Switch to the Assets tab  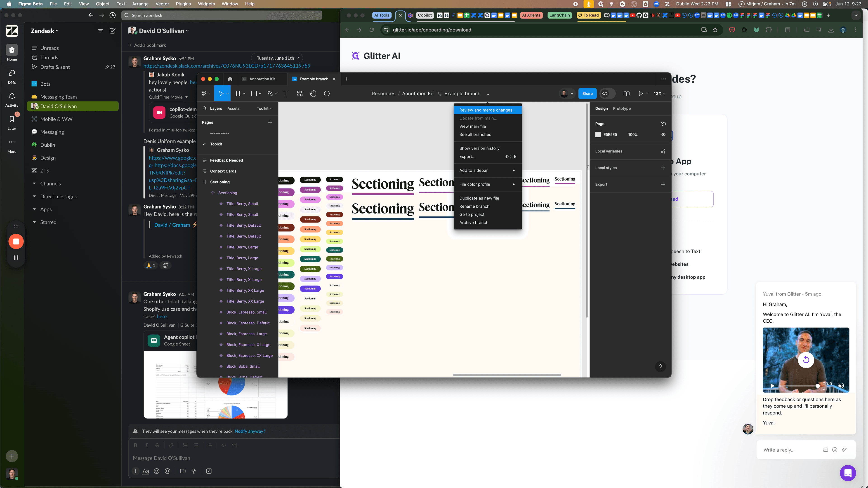click(x=233, y=108)
